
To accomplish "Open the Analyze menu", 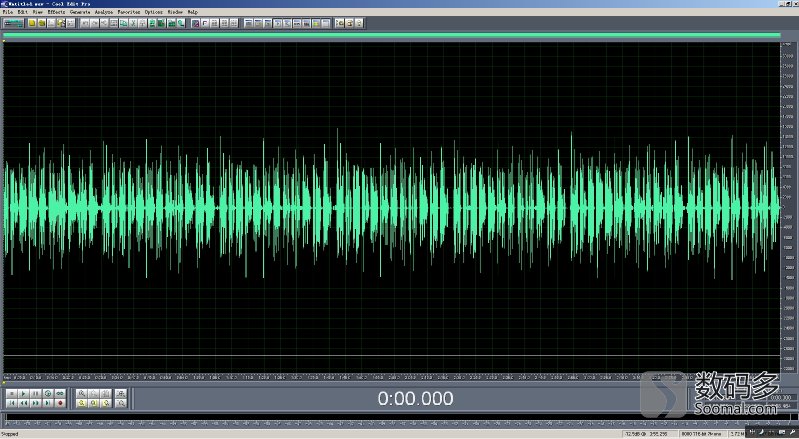I will 104,11.
